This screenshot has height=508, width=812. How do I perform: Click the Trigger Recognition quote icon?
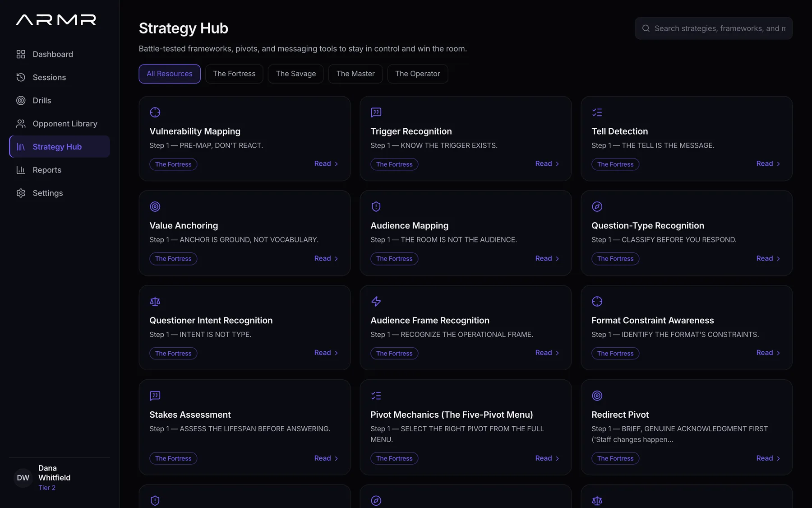(376, 112)
